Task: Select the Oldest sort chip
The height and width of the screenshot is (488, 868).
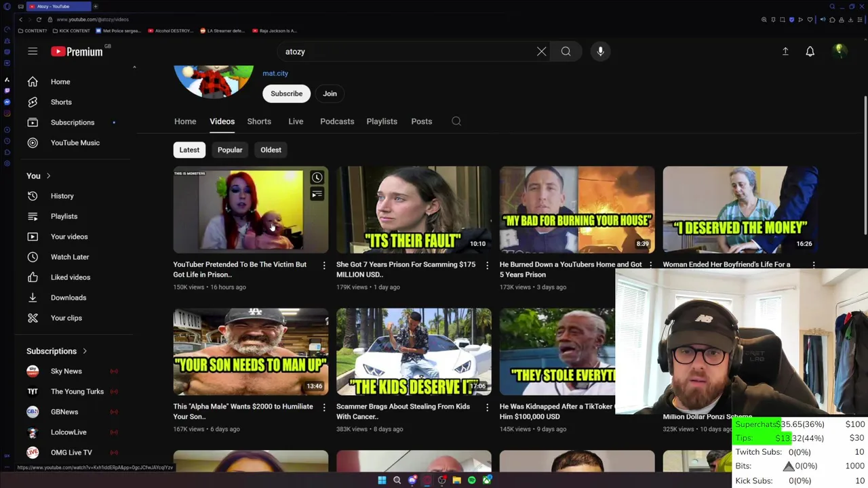Action: pos(271,150)
